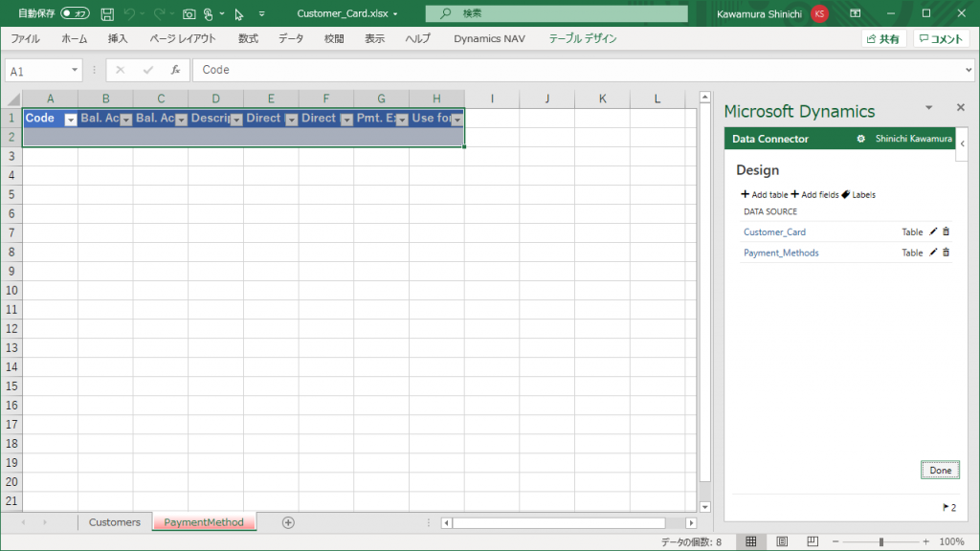This screenshot has height=551, width=980.
Task: Select the PaymentMethod sheet tab
Action: pyautogui.click(x=204, y=522)
